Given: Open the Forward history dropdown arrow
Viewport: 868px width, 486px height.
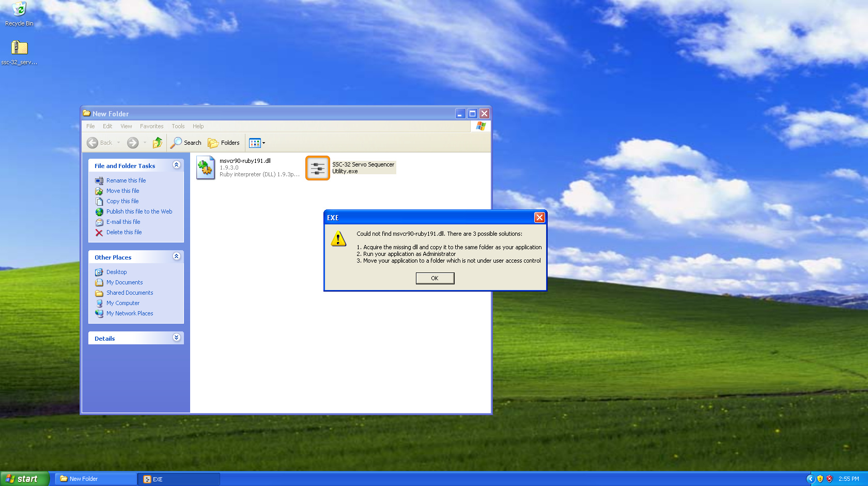Looking at the screenshot, I should point(145,143).
